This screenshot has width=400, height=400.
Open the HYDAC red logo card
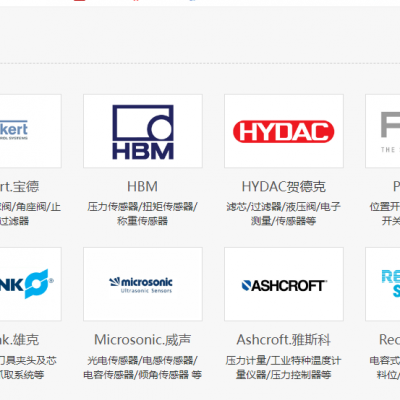284,131
